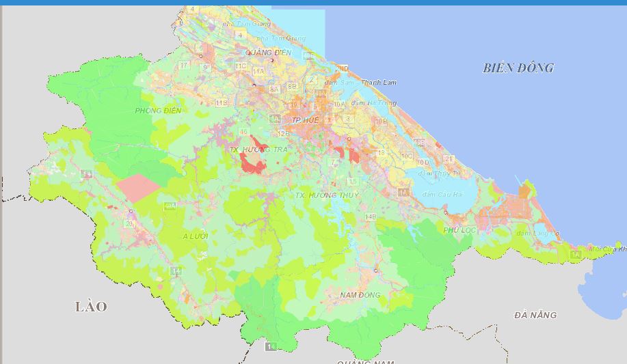This screenshot has width=627, height=364.
Task: Click the 14B road marker icon
Action: pyautogui.click(x=370, y=216)
